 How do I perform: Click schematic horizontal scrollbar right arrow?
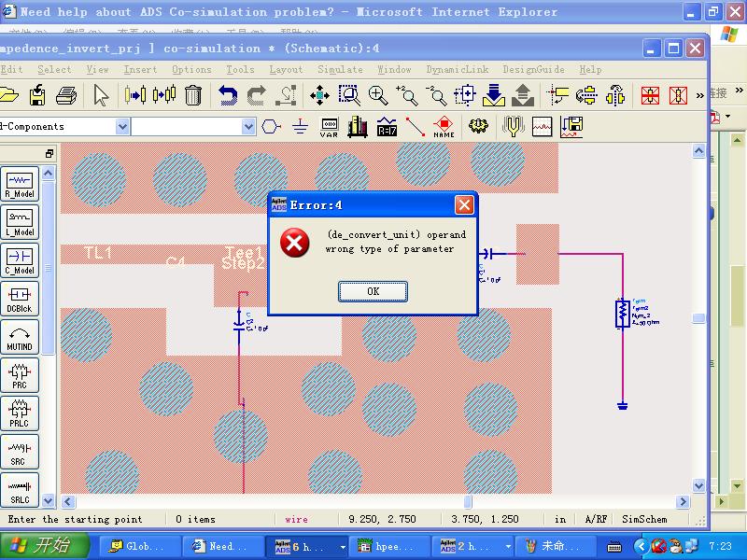pyautogui.click(x=684, y=501)
